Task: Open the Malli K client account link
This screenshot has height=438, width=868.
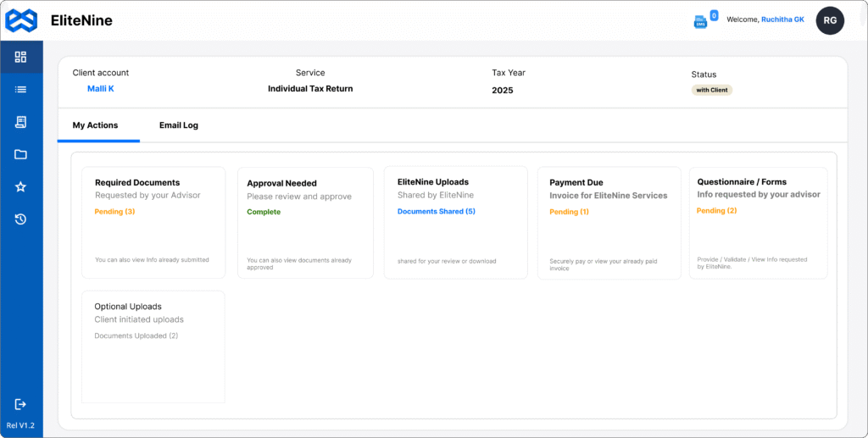Action: point(100,88)
